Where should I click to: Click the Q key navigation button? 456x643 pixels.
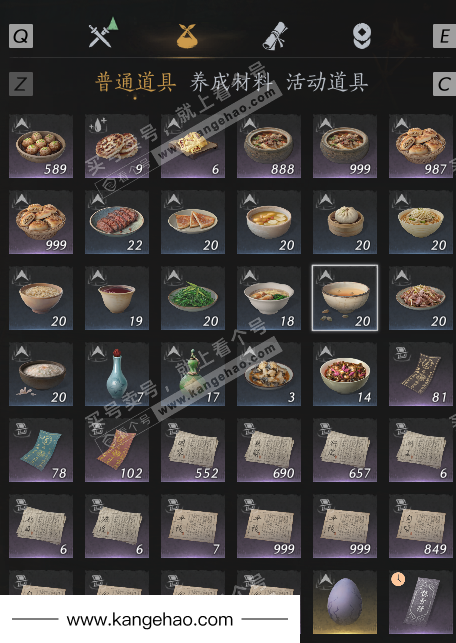(x=21, y=36)
